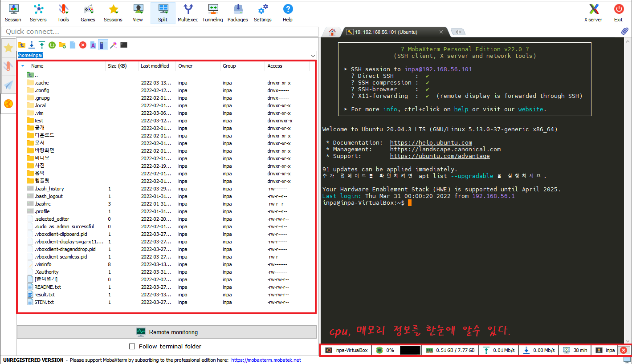The width and height of the screenshot is (632, 364).
Task: Open the Session toolbar button
Action: (13, 12)
